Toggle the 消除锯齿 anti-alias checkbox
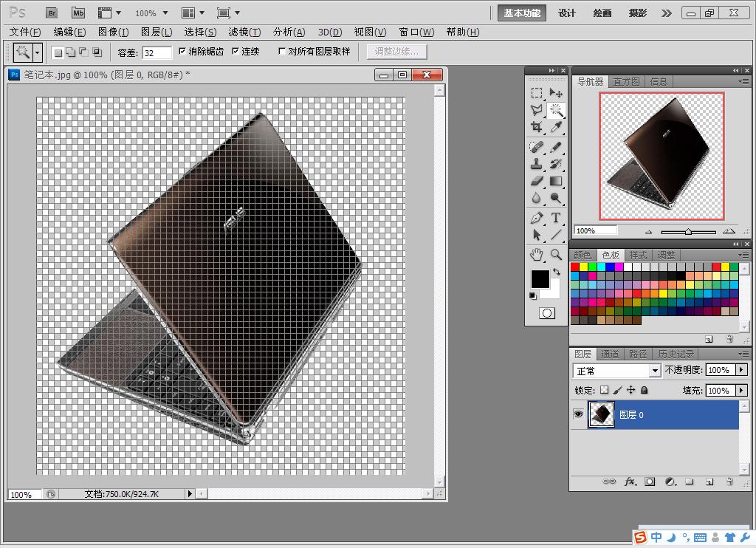Screen dimensions: 756x548 pos(182,51)
